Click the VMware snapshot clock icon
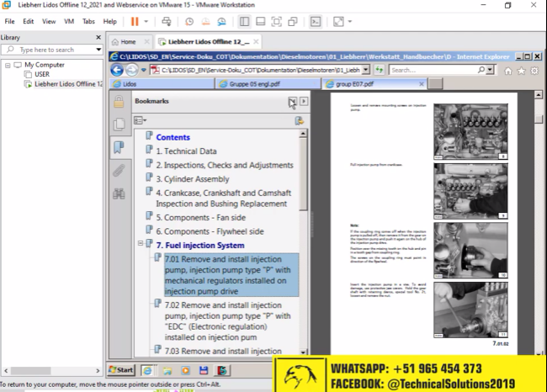The width and height of the screenshot is (547, 392). coord(189,21)
